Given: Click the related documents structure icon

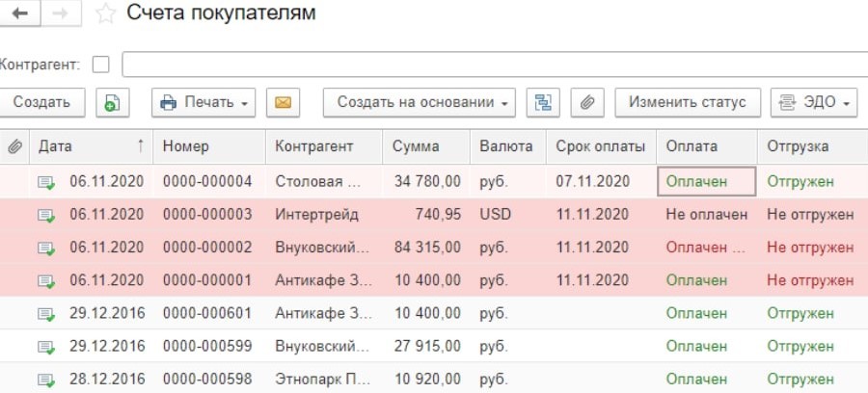Looking at the screenshot, I should coord(544,102).
